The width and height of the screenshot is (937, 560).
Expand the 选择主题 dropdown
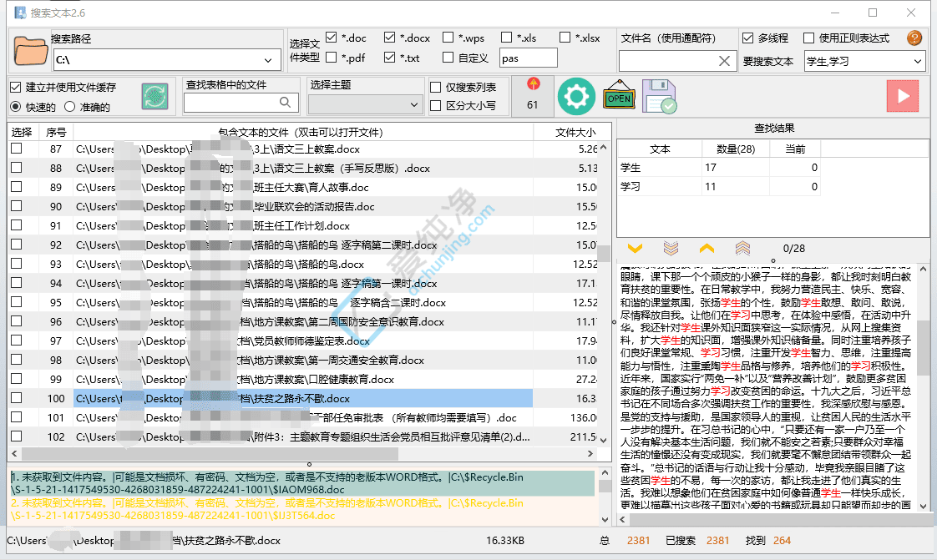413,104
